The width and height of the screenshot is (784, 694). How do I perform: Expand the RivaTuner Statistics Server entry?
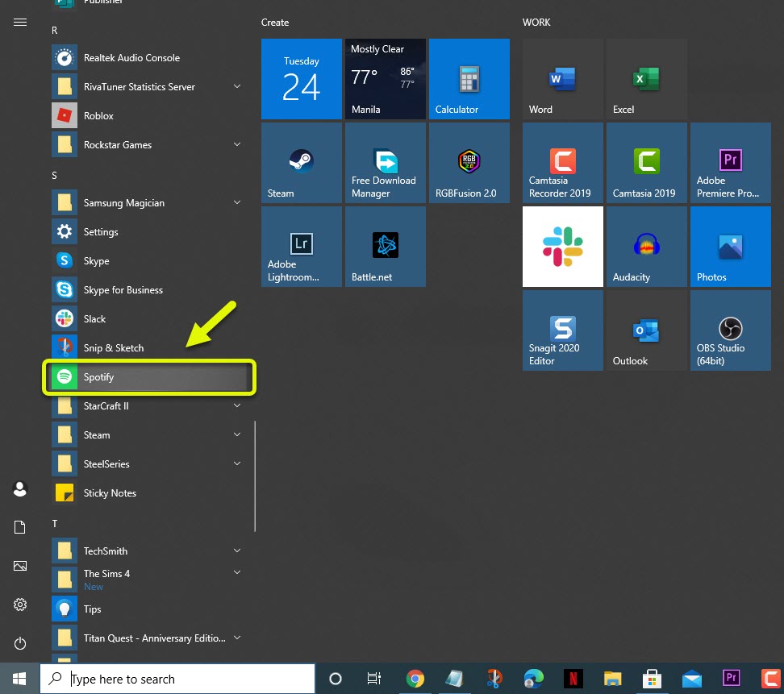tap(236, 86)
